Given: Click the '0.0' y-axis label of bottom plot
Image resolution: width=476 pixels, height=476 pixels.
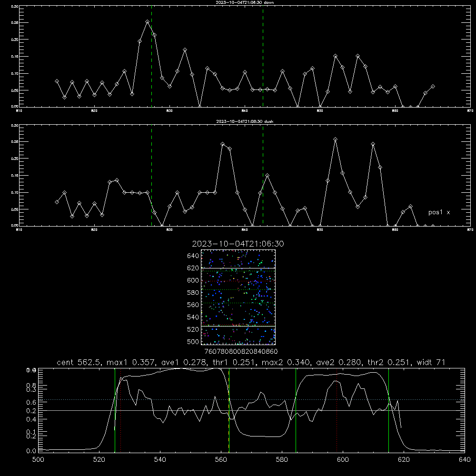Looking at the screenshot, I should [x=31, y=451].
